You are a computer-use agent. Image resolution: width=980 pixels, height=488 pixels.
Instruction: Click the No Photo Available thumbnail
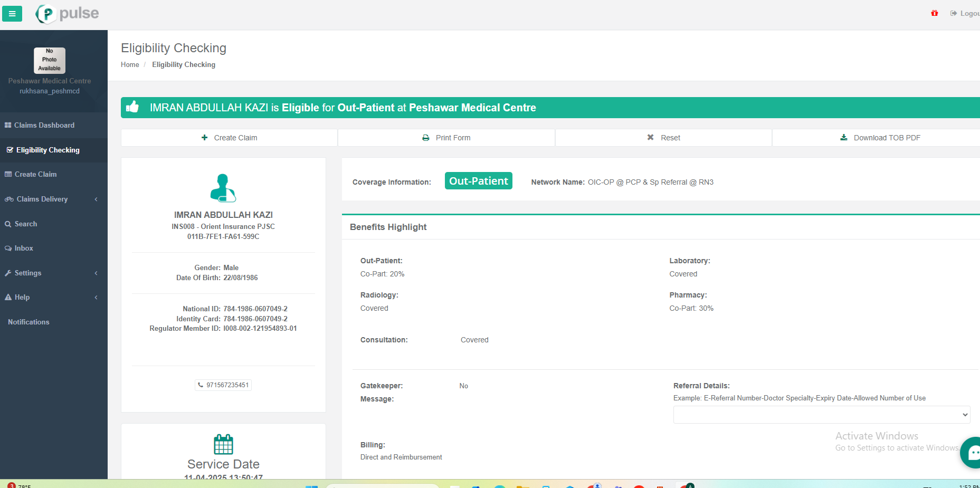(50, 60)
